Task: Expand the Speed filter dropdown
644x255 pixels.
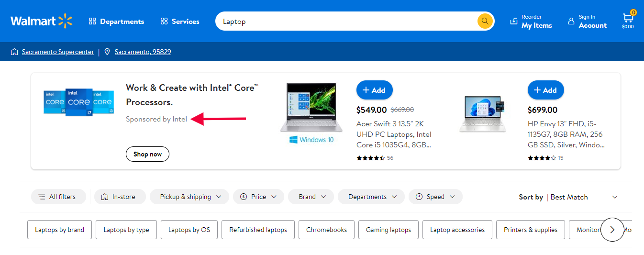Action: click(435, 197)
